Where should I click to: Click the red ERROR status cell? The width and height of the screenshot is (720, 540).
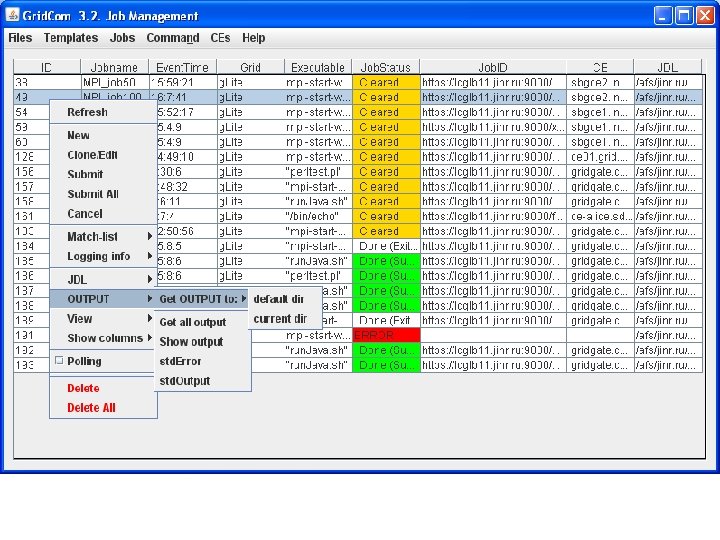point(386,335)
